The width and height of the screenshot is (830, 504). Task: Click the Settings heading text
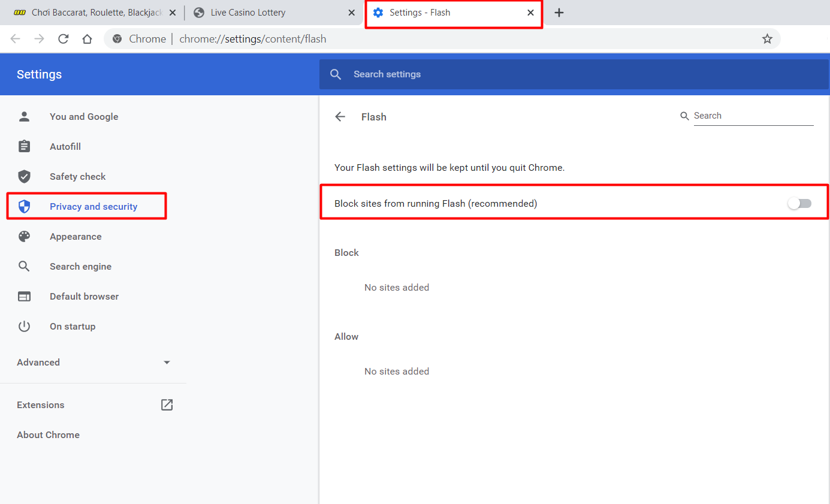40,74
